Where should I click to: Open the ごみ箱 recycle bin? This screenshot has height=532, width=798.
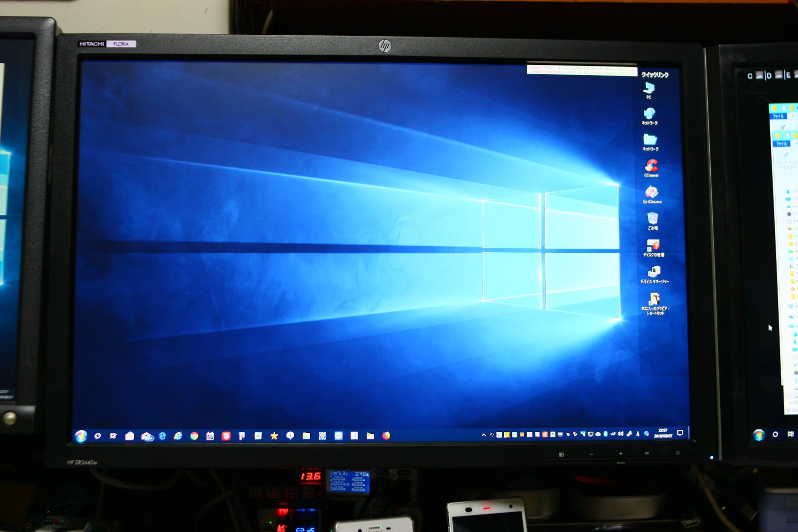(x=653, y=221)
